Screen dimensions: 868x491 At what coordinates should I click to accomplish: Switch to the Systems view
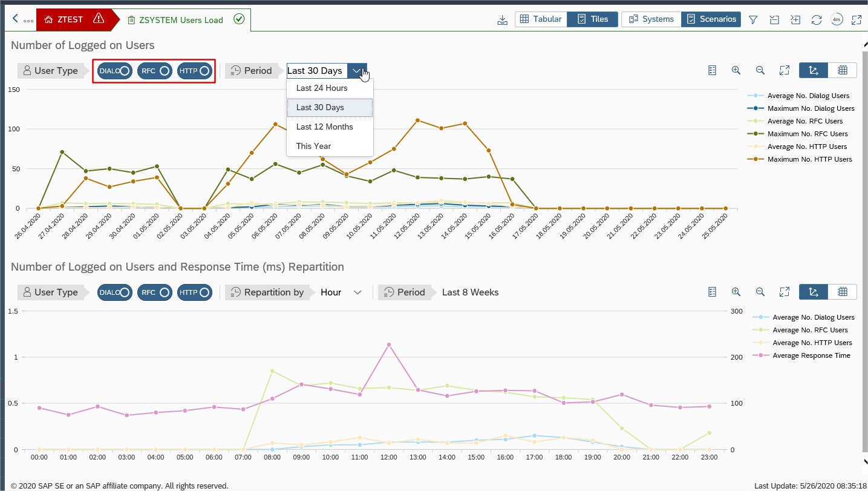(x=651, y=19)
